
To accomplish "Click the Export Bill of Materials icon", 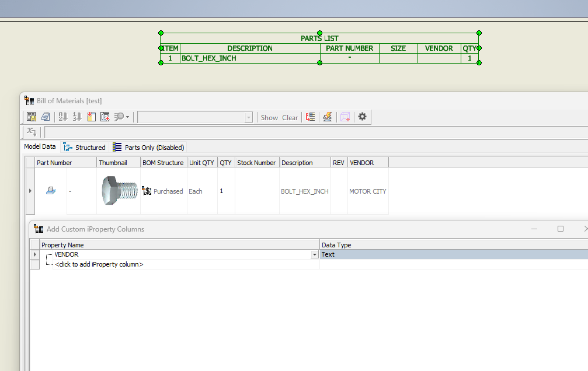I will (x=32, y=117).
